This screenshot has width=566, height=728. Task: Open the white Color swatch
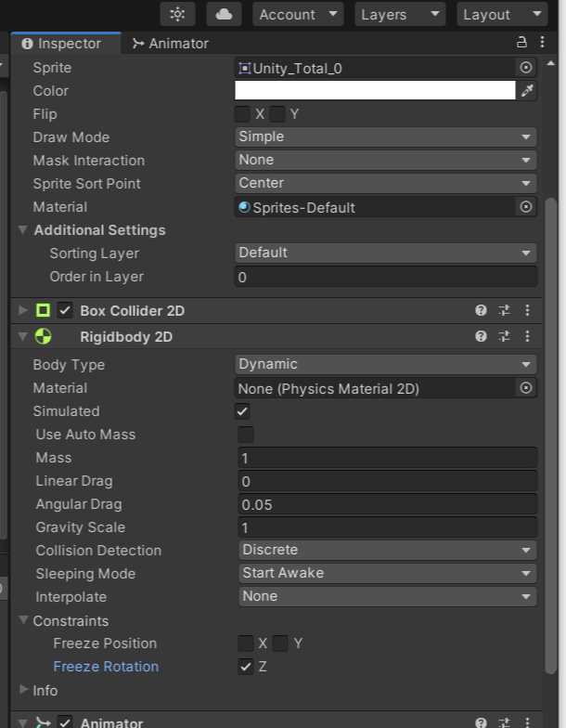pyautogui.click(x=375, y=91)
